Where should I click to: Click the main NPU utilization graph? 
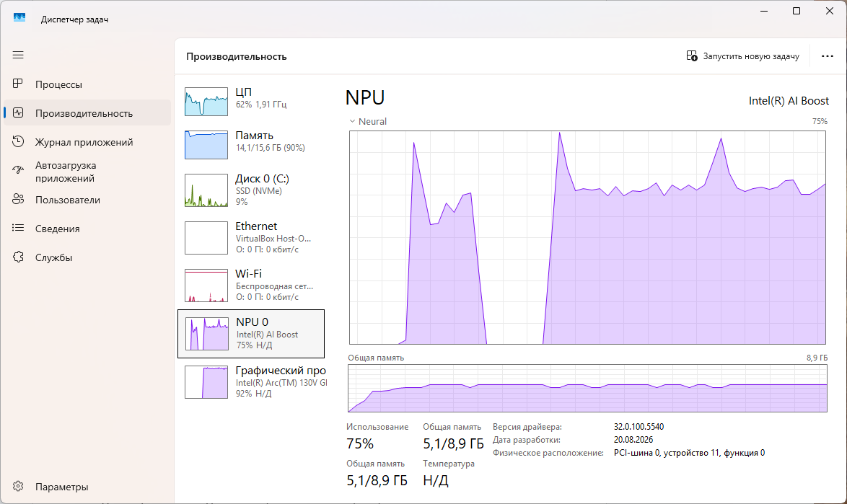(x=587, y=237)
